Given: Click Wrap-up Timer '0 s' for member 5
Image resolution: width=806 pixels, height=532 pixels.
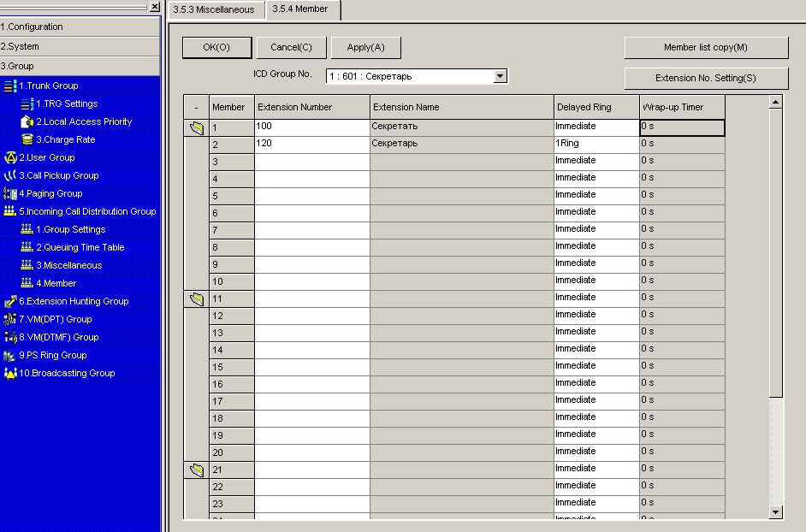Looking at the screenshot, I should point(682,196).
